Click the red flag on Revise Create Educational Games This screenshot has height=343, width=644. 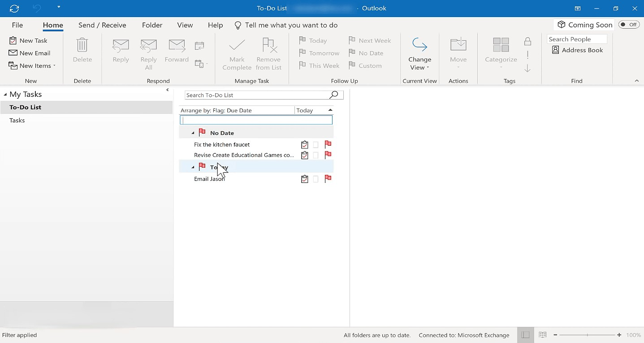click(x=328, y=155)
